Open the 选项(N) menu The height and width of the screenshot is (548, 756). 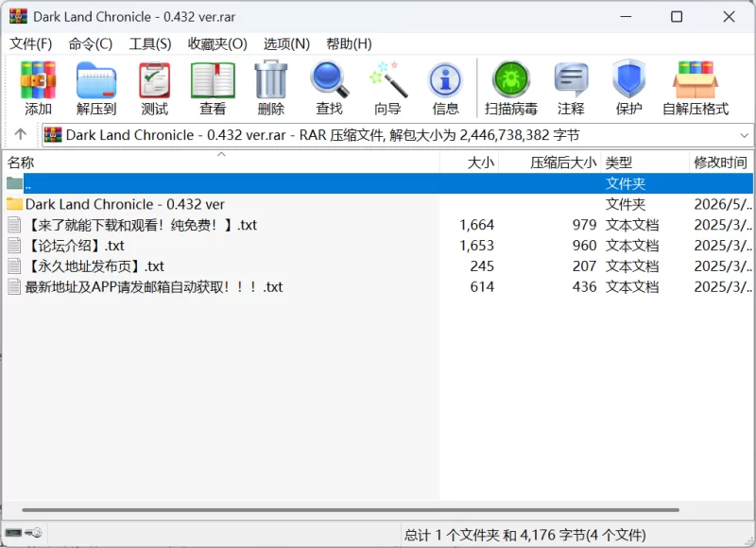(x=286, y=43)
